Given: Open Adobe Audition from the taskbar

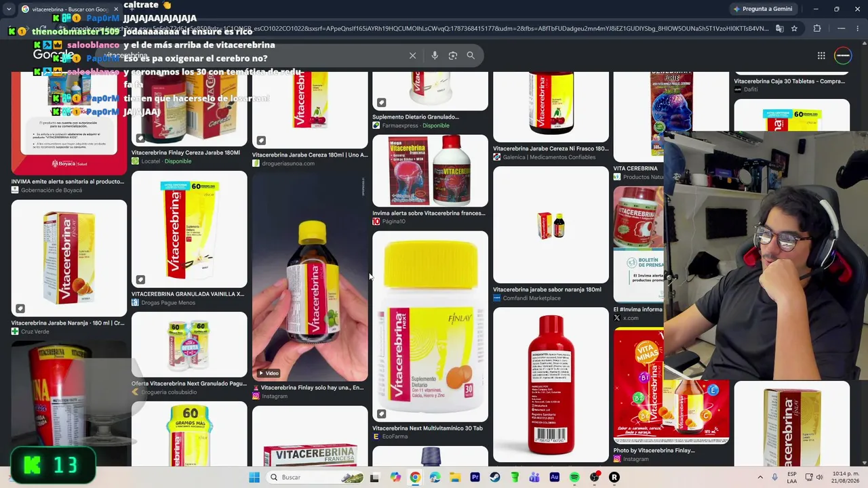Looking at the screenshot, I should tap(555, 477).
